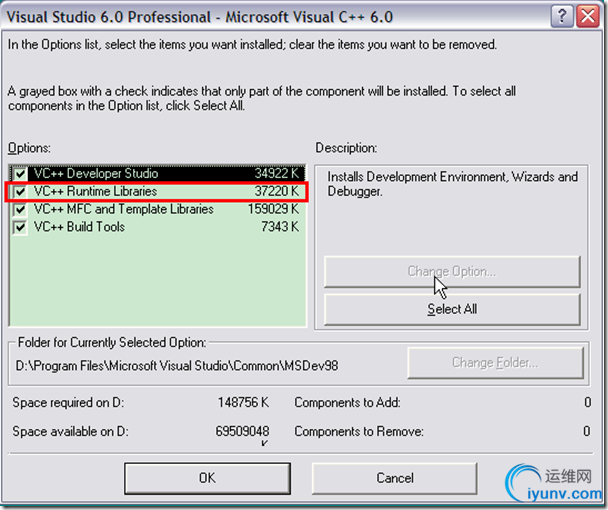Click Folder for Currently Selected Option label
This screenshot has height=510, width=608.
[x=112, y=343]
